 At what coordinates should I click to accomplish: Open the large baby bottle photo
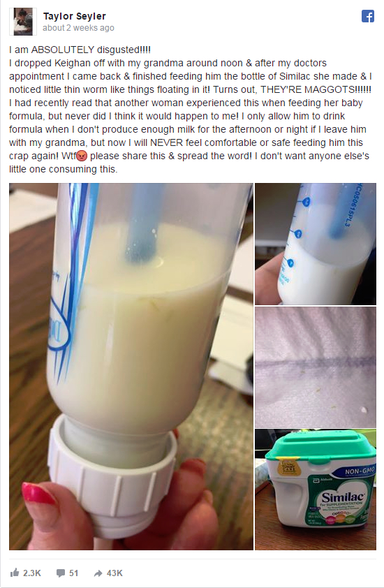(x=131, y=367)
